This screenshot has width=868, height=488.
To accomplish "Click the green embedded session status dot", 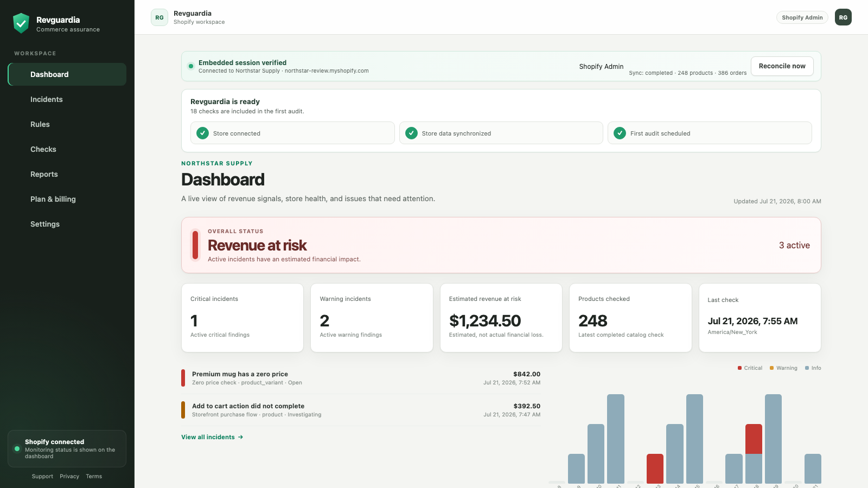I will pyautogui.click(x=191, y=66).
